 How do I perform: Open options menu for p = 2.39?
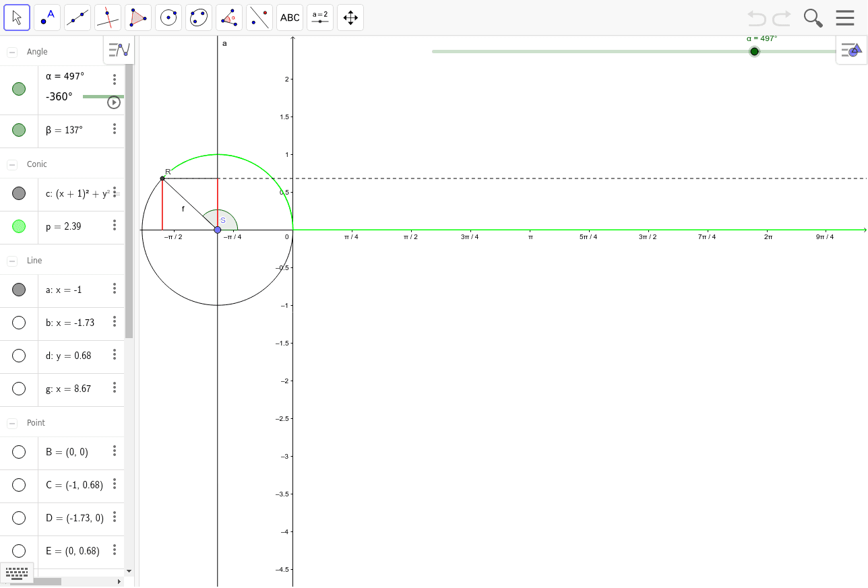pyautogui.click(x=115, y=226)
